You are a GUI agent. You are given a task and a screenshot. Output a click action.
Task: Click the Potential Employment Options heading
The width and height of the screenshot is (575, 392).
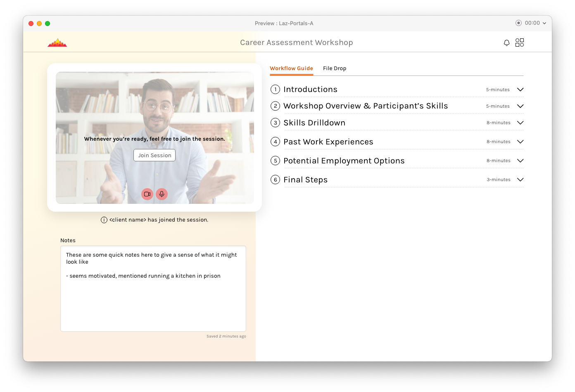tap(344, 161)
